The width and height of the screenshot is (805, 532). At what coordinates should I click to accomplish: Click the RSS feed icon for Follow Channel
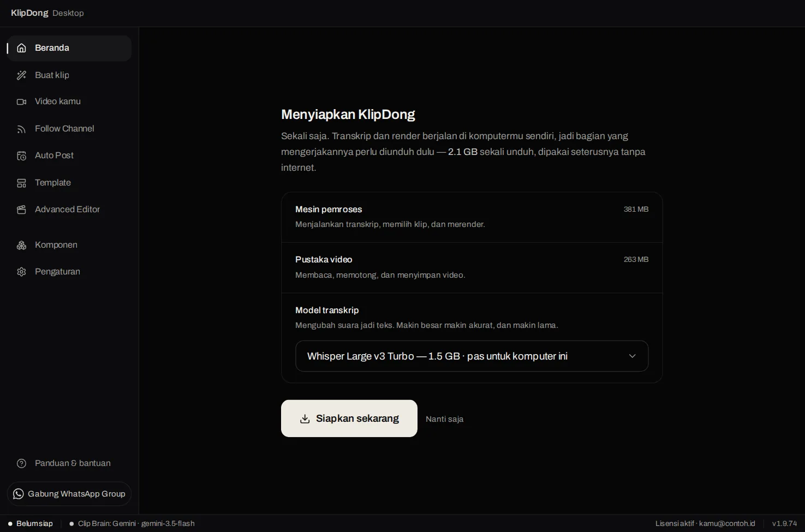(x=21, y=129)
